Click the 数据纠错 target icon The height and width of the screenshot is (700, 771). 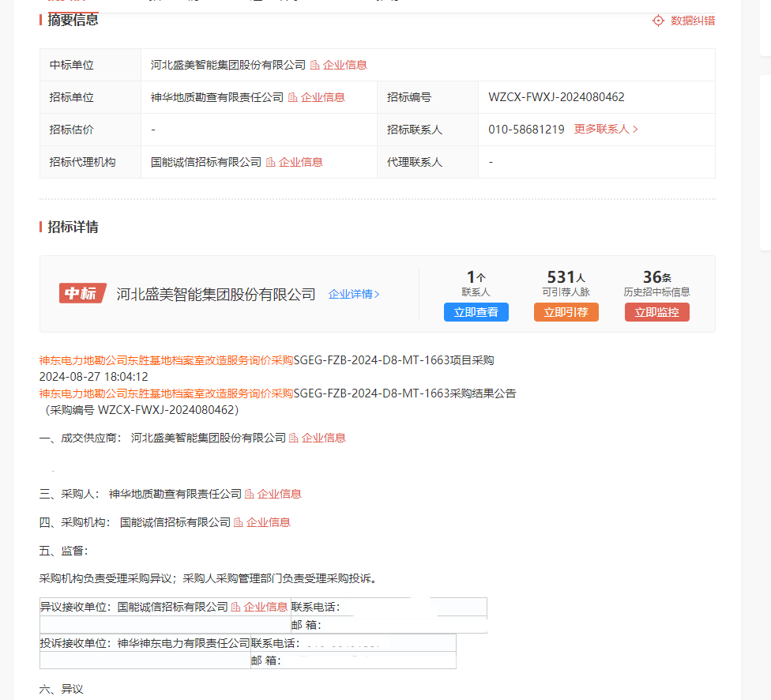[658, 21]
